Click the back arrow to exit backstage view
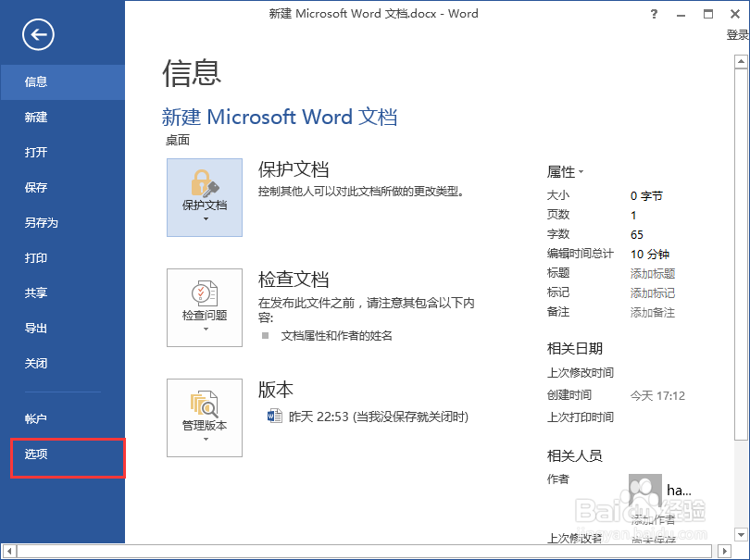This screenshot has height=560, width=750. (37, 34)
